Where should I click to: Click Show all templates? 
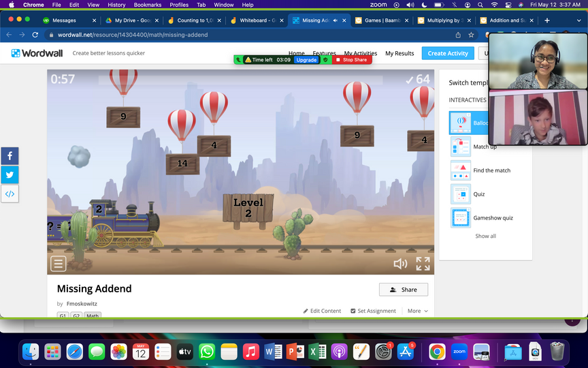(485, 236)
